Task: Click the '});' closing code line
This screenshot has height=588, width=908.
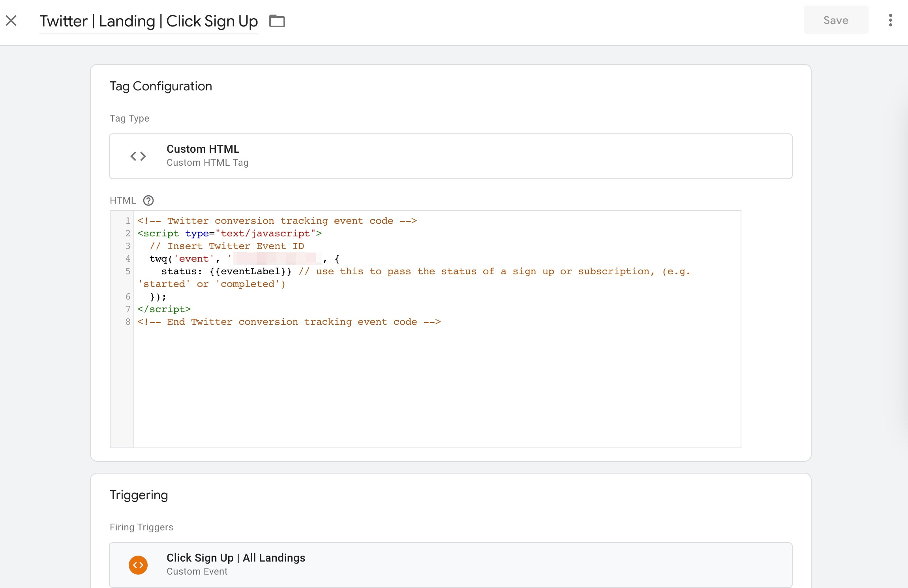Action: pyautogui.click(x=158, y=297)
